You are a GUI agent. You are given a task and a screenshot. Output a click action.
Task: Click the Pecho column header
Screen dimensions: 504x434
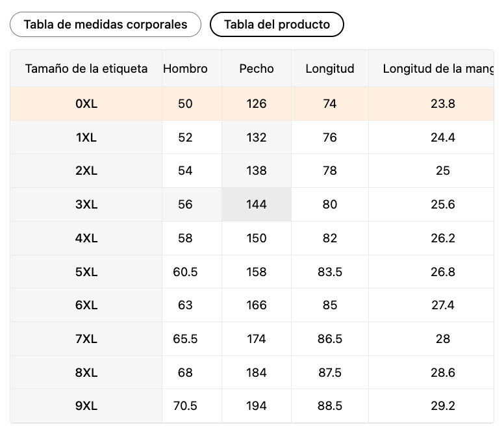click(257, 68)
